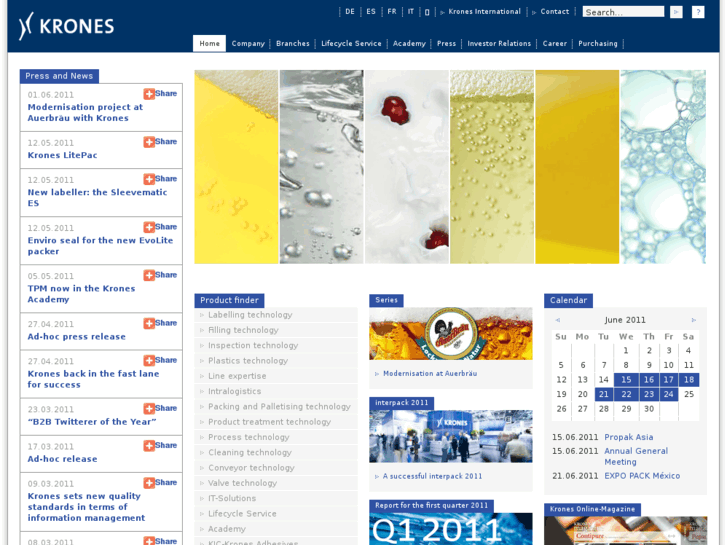Open Conveyor technology product category
The width and height of the screenshot is (727, 545).
point(276,468)
